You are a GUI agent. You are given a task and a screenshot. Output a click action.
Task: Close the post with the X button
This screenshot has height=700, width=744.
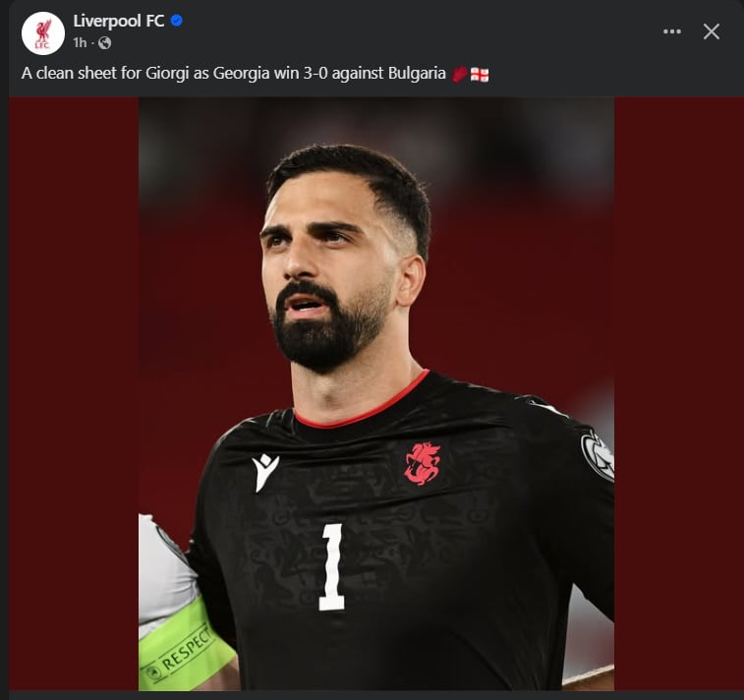712,31
